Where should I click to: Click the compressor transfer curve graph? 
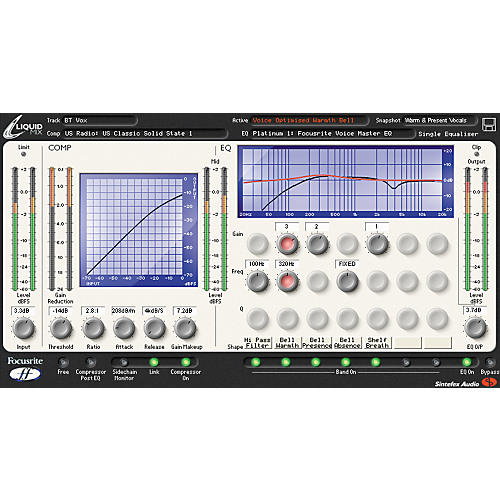point(139,230)
